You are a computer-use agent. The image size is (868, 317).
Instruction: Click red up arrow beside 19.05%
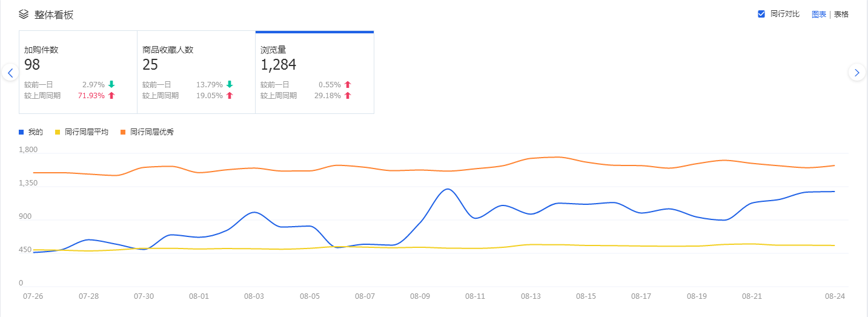pyautogui.click(x=230, y=96)
